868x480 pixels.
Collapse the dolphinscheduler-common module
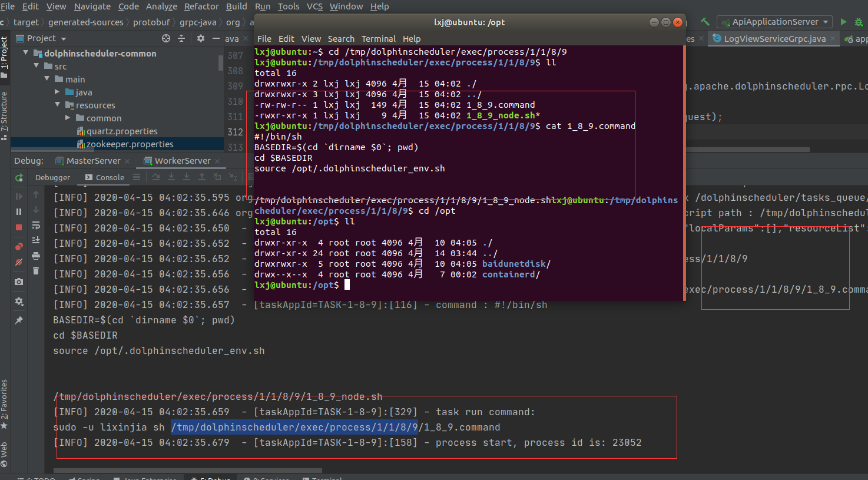pyautogui.click(x=25, y=53)
